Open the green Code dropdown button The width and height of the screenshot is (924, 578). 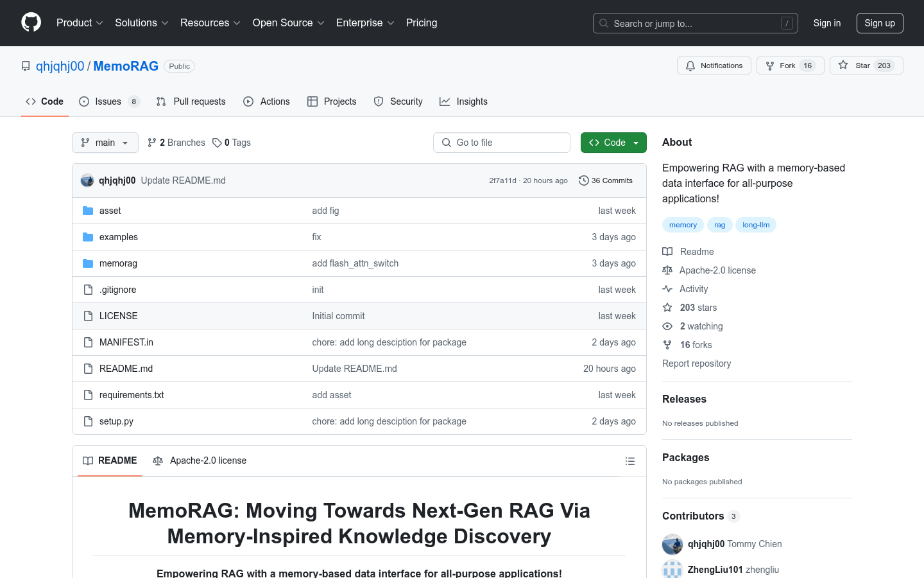point(613,143)
